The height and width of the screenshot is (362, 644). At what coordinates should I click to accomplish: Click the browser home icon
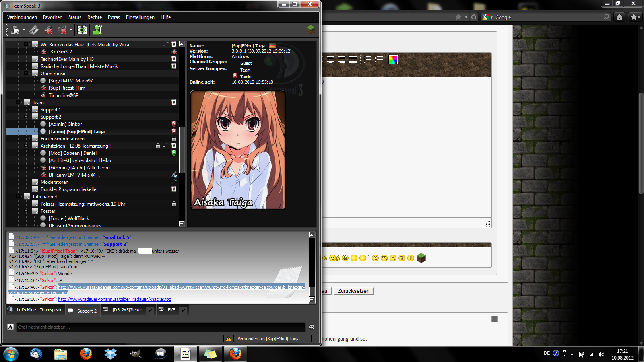(x=619, y=17)
